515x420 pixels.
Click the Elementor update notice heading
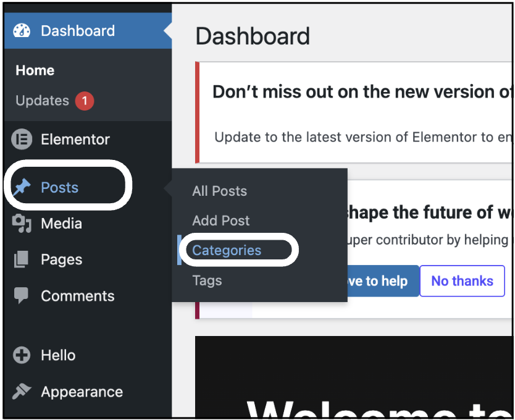pyautogui.click(x=362, y=91)
